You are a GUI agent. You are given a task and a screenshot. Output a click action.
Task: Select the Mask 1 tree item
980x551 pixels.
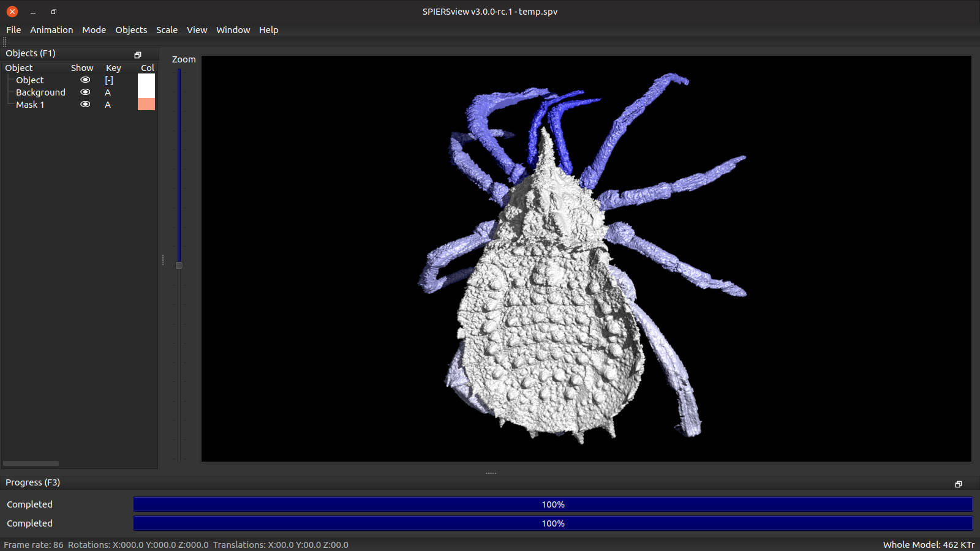coord(30,105)
